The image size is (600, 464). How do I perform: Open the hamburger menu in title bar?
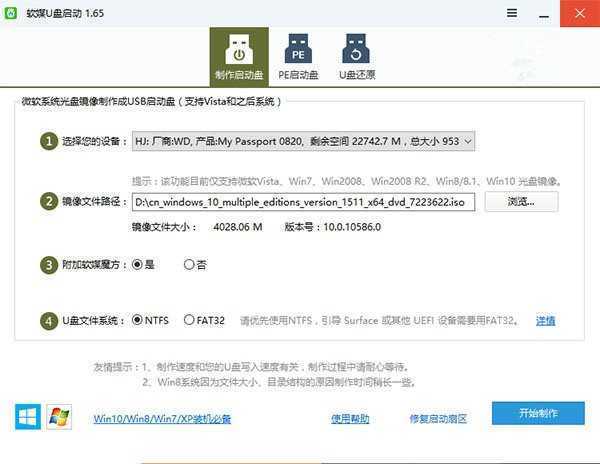[512, 13]
